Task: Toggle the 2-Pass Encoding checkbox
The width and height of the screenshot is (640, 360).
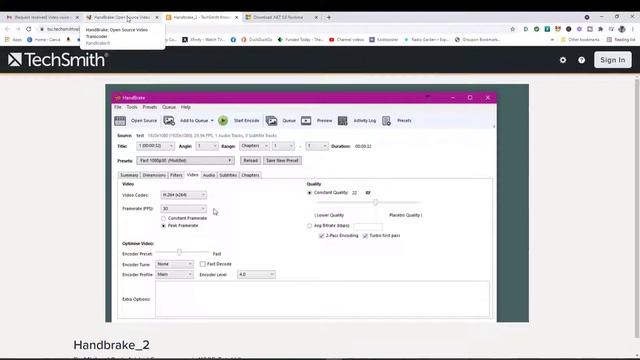Action: pos(321,236)
